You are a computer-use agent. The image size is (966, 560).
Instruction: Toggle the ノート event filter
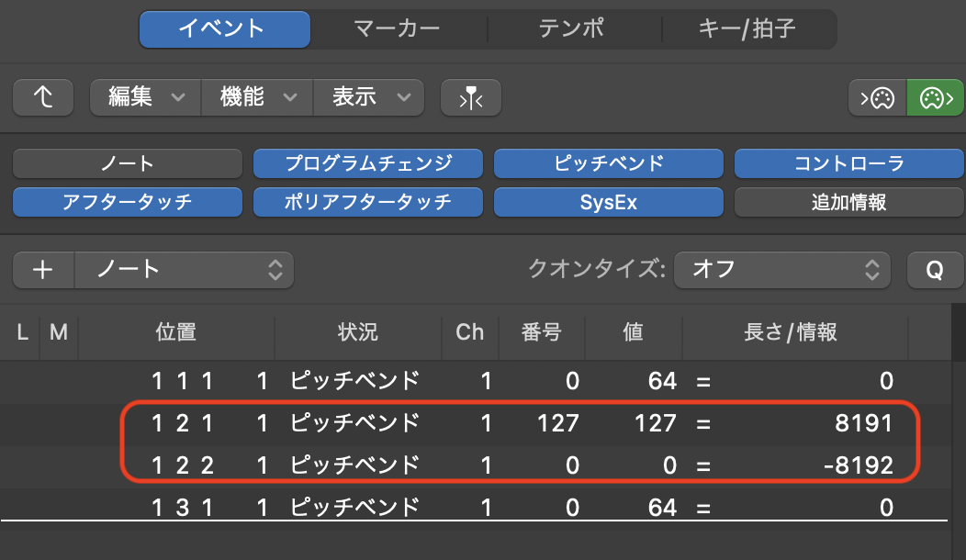[127, 164]
